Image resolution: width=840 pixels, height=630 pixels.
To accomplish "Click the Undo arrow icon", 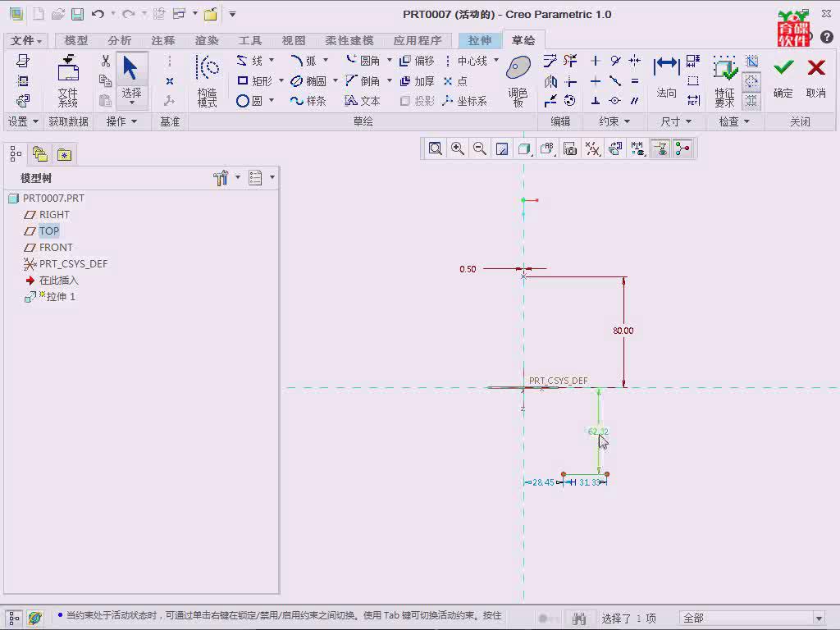I will click(98, 14).
